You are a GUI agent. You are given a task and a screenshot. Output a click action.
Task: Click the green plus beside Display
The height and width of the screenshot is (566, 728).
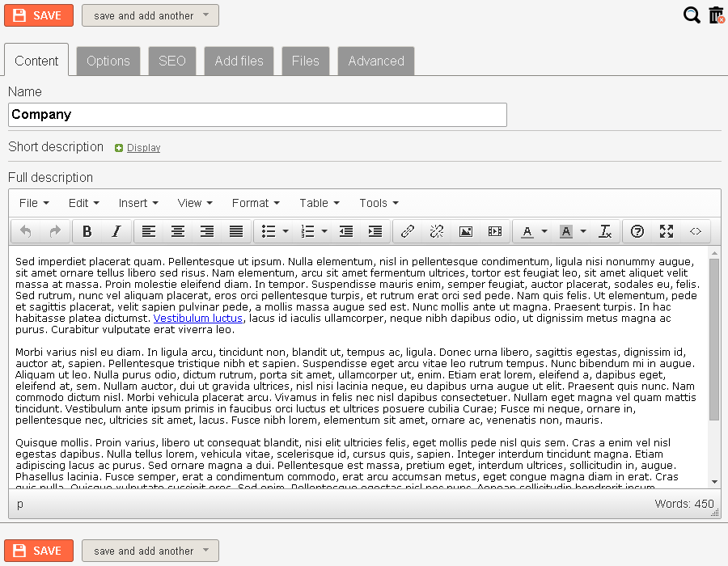coord(119,148)
